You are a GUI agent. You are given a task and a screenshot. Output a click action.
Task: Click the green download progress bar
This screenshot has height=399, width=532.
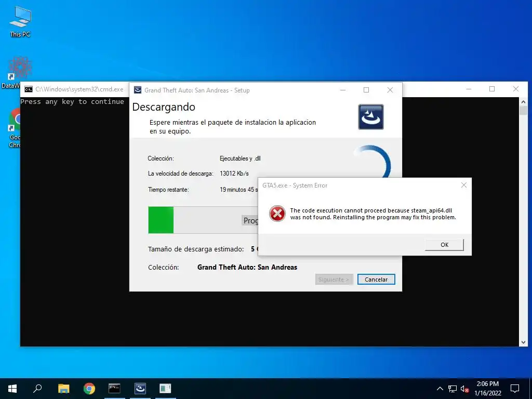pyautogui.click(x=161, y=220)
